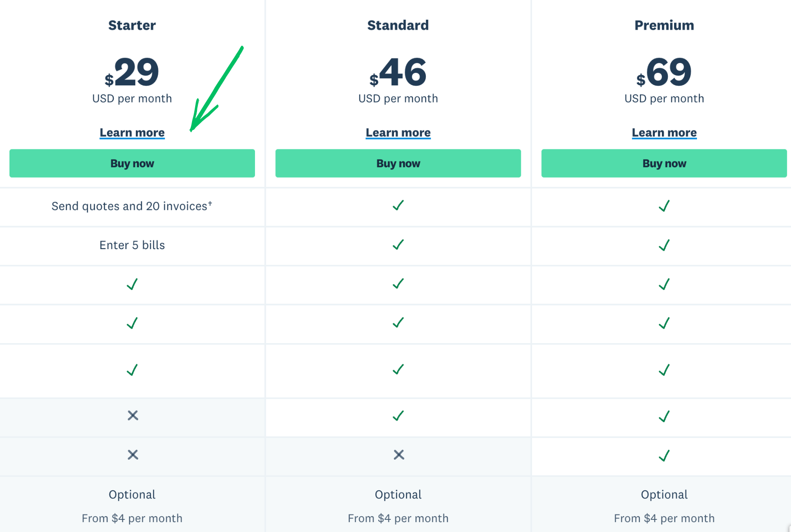This screenshot has height=532, width=791.
Task: Click the topmost X mark in Starter column
Action: [x=133, y=415]
